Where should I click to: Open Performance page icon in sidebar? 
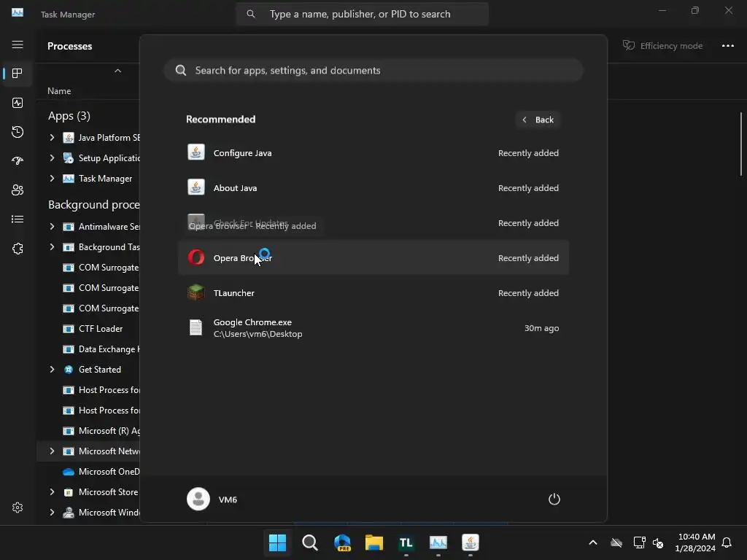click(18, 103)
